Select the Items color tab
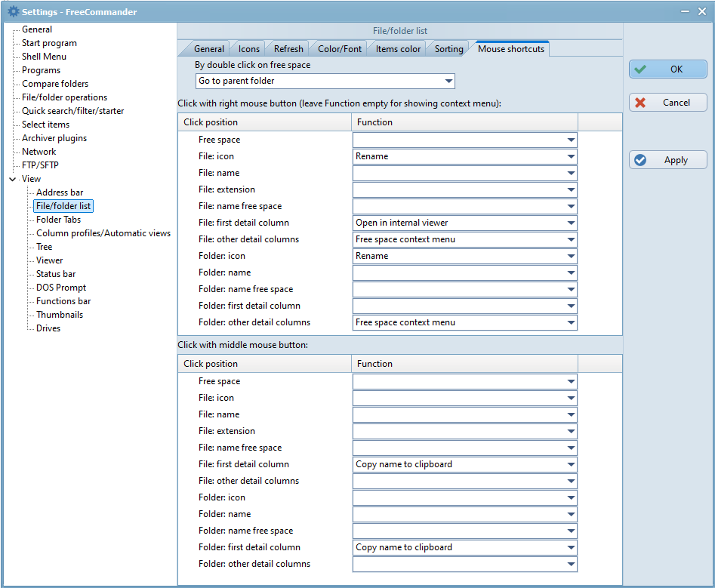715x588 pixels. tap(398, 49)
